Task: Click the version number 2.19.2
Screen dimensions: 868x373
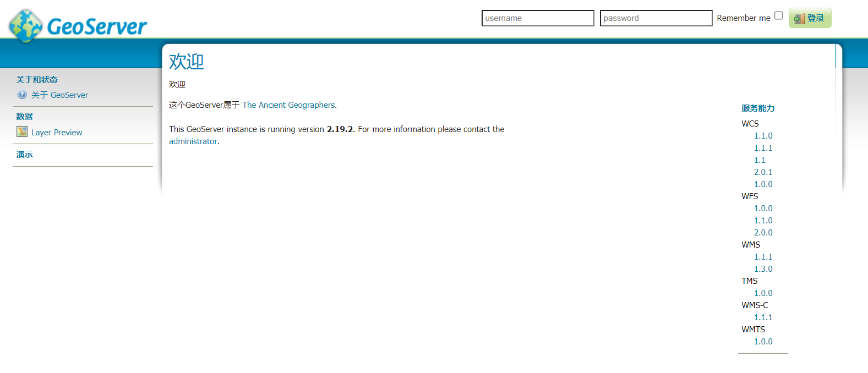Action: click(340, 129)
